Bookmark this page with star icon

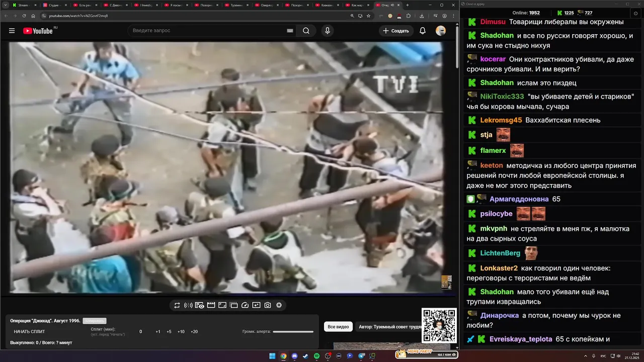[x=368, y=16]
